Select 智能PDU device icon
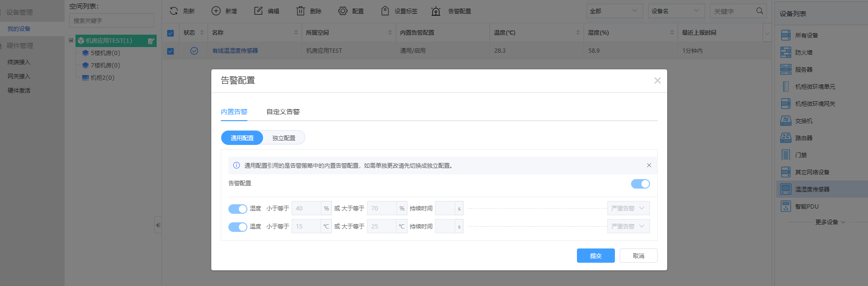868x286 pixels. click(x=786, y=206)
